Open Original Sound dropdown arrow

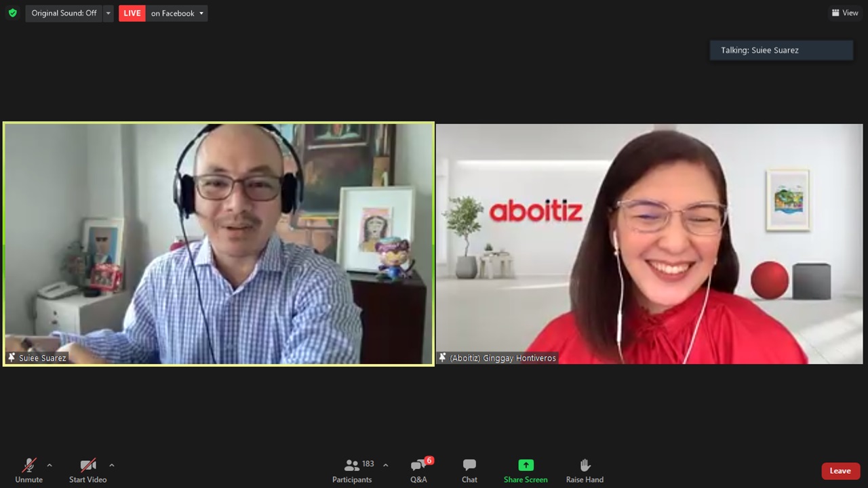tap(108, 13)
